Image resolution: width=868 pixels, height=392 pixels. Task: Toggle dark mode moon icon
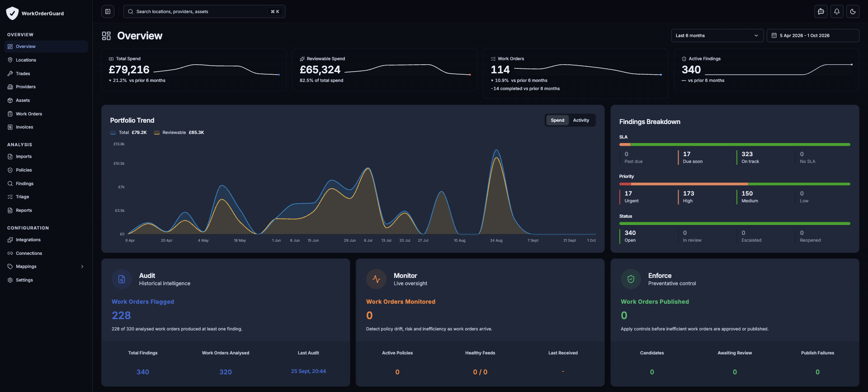coord(853,12)
